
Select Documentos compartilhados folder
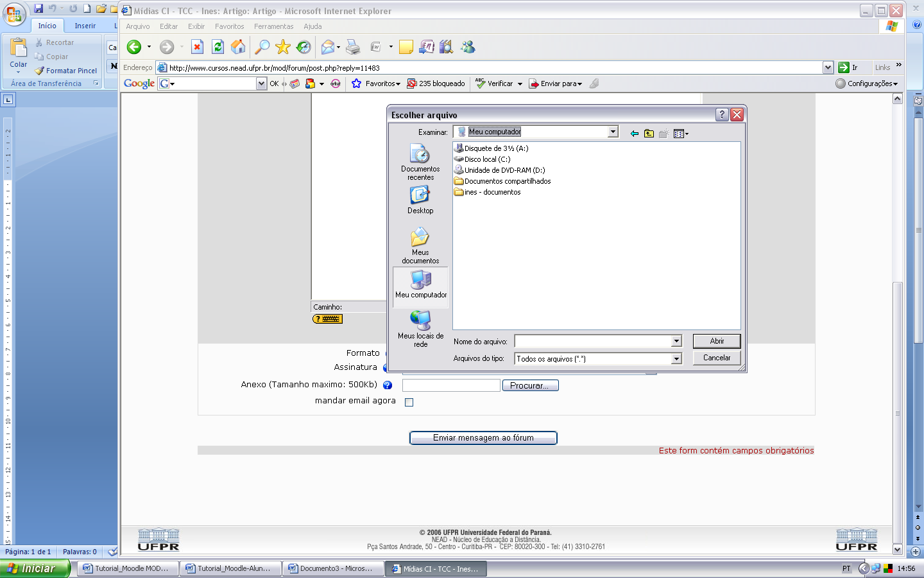point(502,181)
